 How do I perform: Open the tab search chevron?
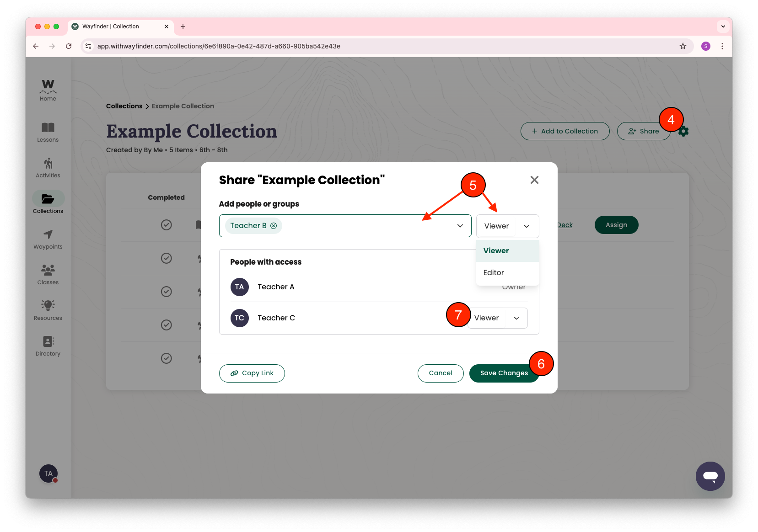723,27
